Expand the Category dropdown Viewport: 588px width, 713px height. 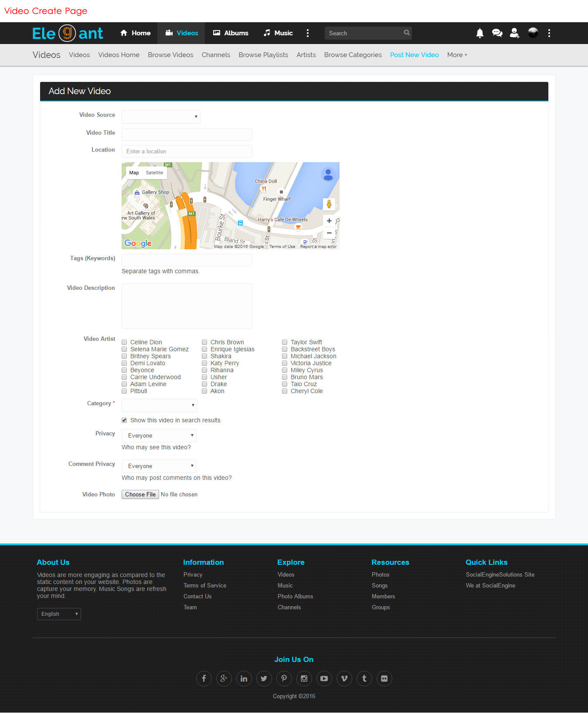pos(159,405)
